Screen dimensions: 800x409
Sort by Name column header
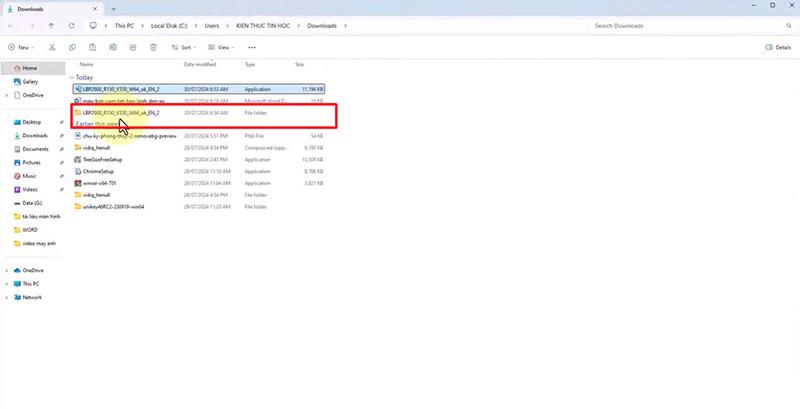[86, 64]
